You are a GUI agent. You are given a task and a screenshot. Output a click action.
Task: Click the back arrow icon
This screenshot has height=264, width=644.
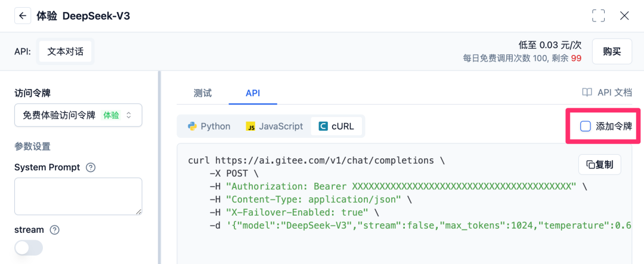click(23, 16)
